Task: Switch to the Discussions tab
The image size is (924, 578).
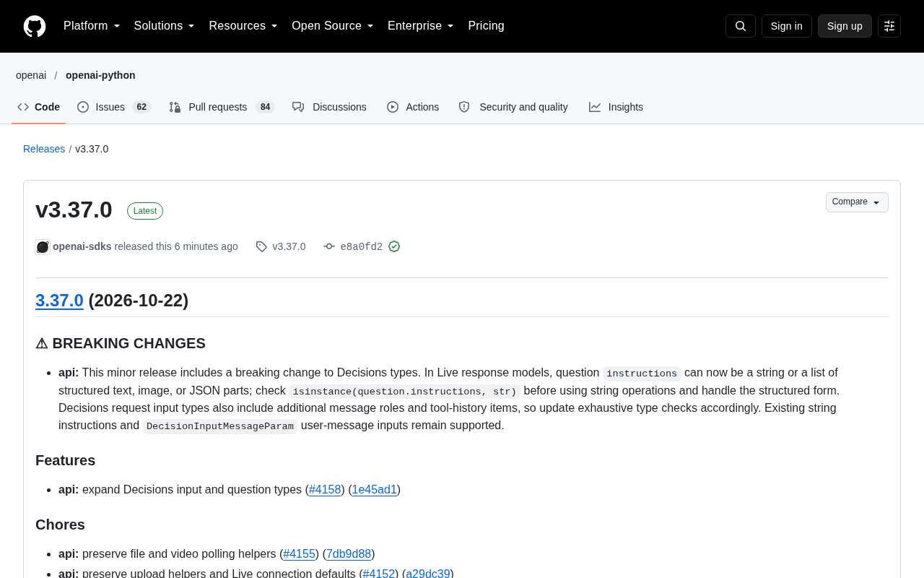Action: tap(329, 107)
